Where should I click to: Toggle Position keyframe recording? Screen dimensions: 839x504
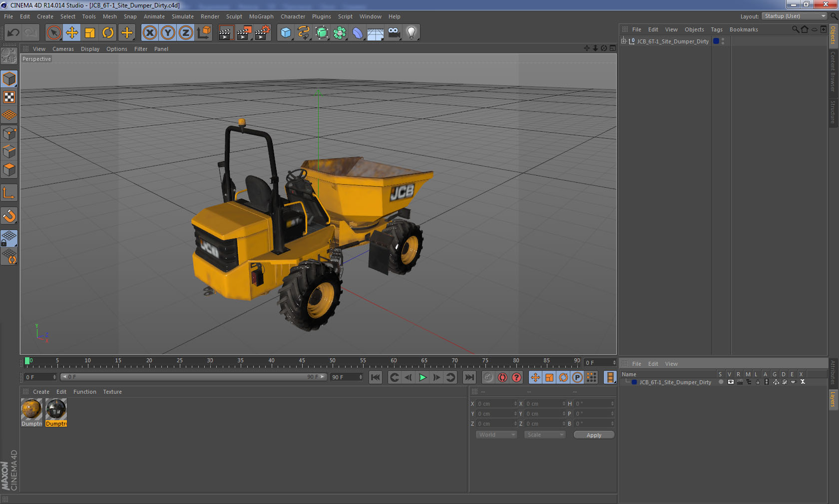coord(535,377)
